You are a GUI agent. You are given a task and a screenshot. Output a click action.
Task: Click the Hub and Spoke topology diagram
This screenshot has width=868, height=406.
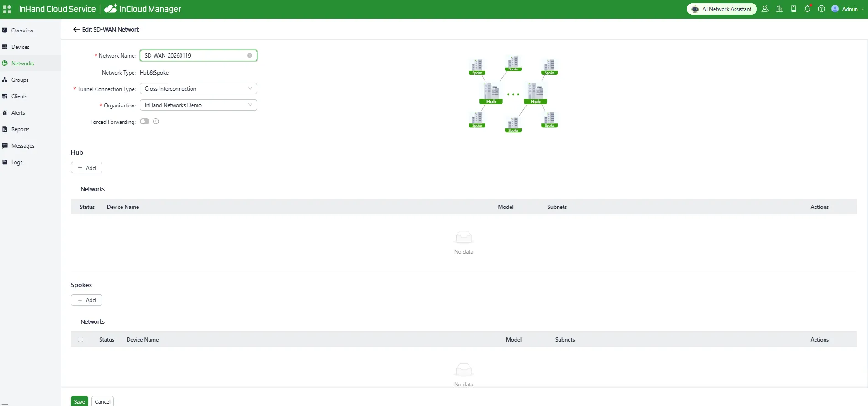513,94
